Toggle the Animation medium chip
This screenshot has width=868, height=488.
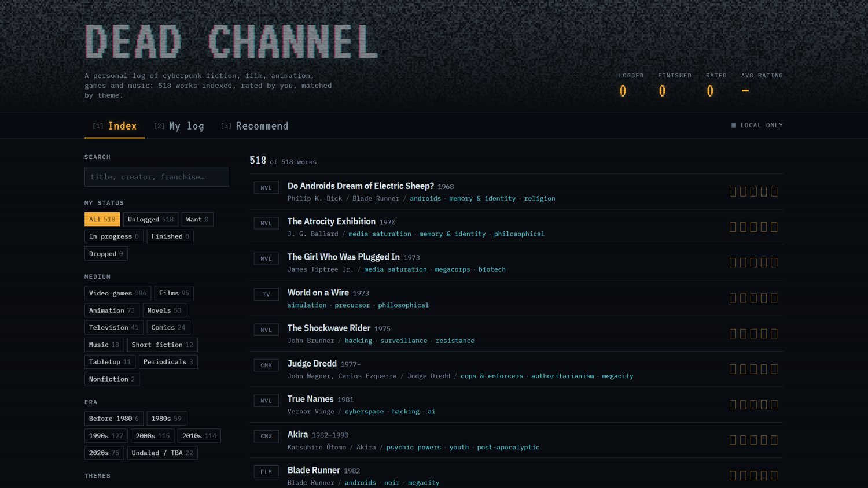(x=112, y=310)
